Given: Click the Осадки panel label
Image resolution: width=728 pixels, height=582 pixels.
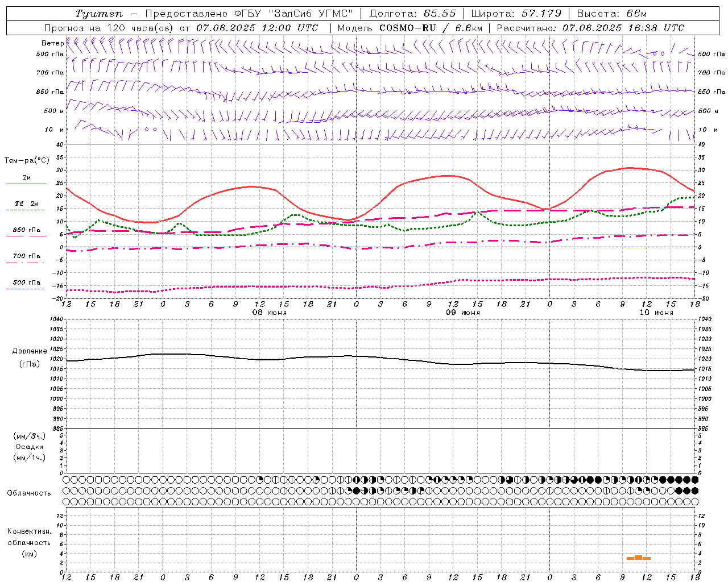Looking at the screenshot, I should tap(30, 447).
